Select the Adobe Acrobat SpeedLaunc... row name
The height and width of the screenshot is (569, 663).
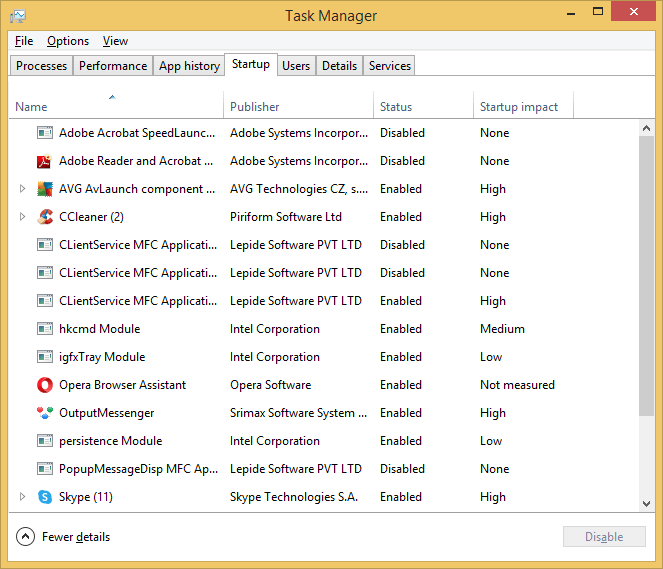click(137, 133)
